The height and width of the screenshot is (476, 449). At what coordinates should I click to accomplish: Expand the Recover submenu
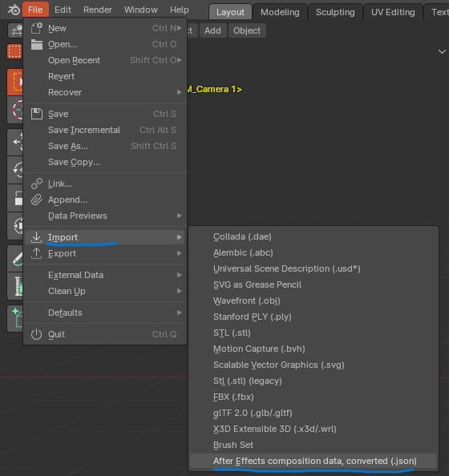105,93
